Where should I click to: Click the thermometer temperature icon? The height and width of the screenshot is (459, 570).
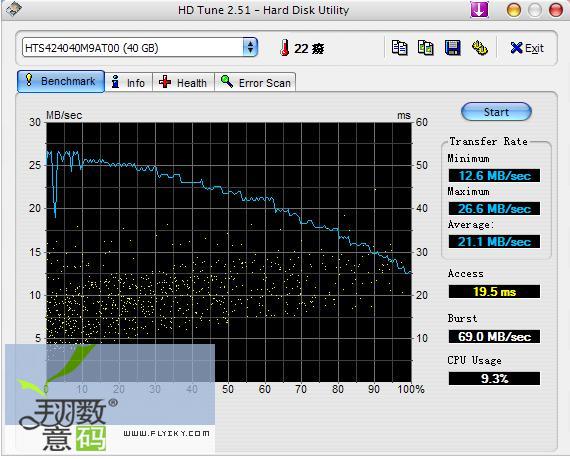pos(285,48)
